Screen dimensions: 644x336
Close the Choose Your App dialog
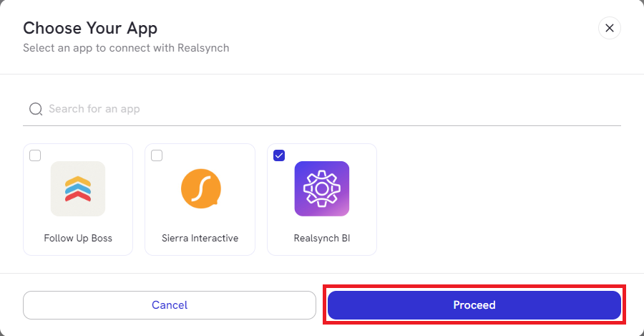coord(609,28)
